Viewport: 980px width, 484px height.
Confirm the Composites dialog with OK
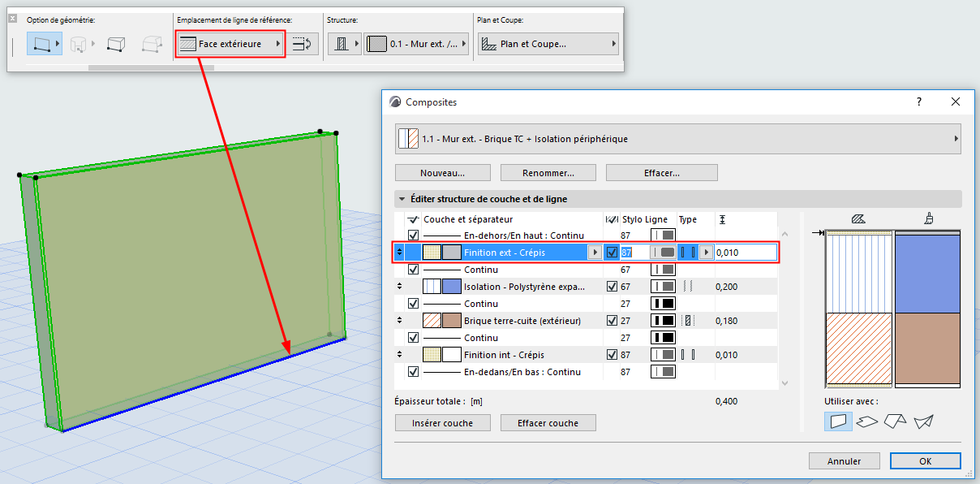coord(926,461)
